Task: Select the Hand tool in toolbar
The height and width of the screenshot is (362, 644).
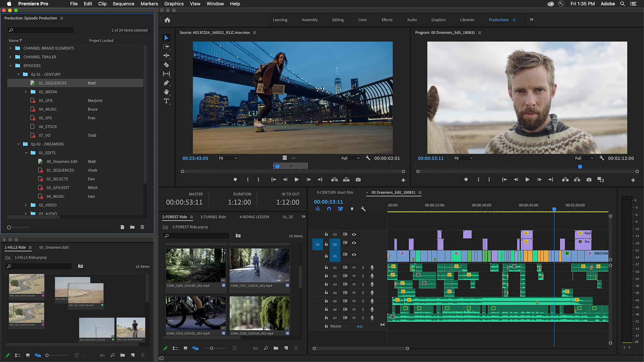Action: 167,92
